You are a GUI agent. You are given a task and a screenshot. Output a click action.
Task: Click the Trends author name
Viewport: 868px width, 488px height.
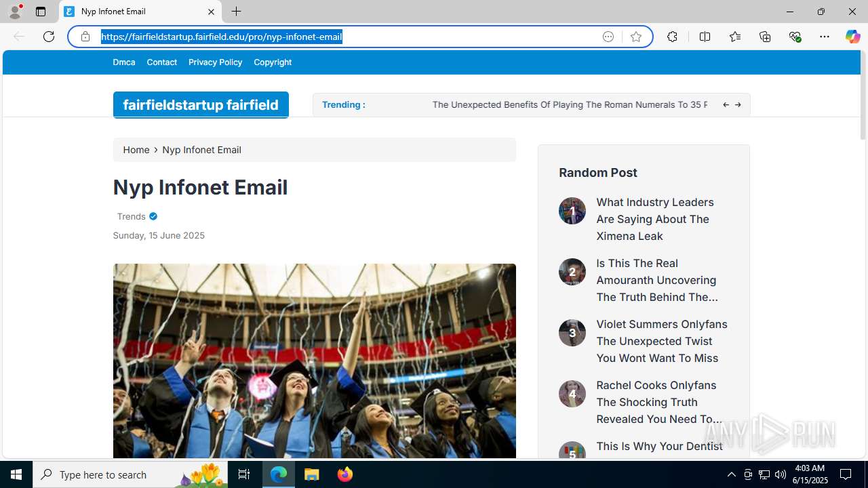[131, 216]
